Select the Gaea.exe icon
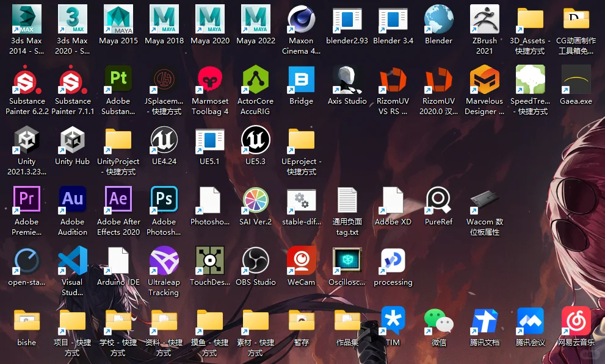The height and width of the screenshot is (364, 605). tap(576, 79)
